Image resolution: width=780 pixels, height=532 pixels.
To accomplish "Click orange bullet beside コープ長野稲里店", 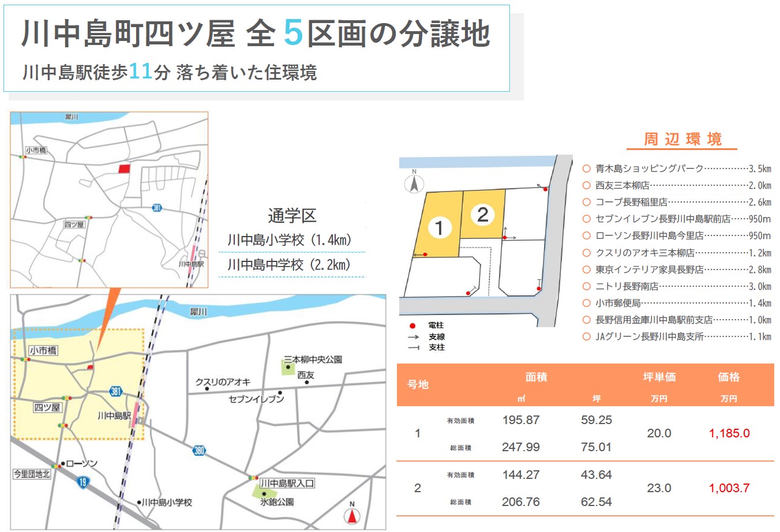I will click(x=586, y=202).
